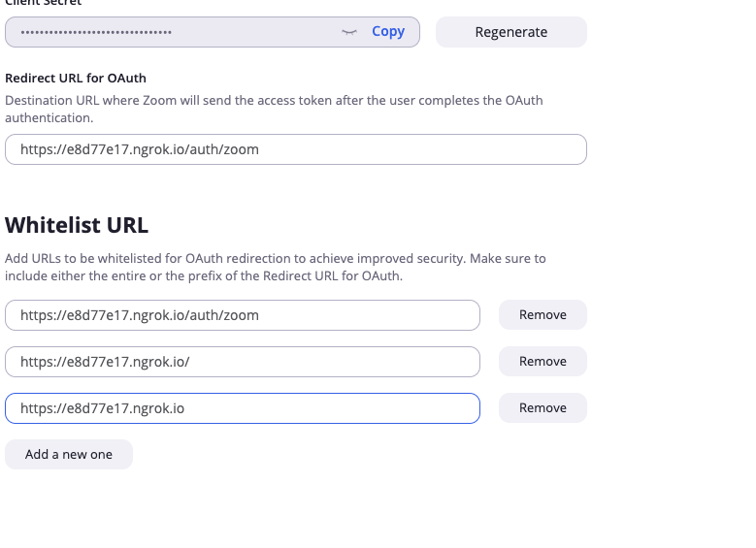Screen dimensions: 756x548
Task: Reveal the Client Secret with eye icon
Action: (349, 32)
